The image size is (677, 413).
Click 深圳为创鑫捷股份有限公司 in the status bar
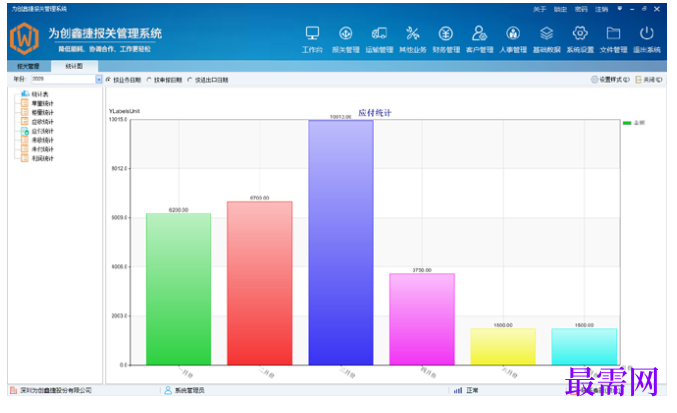click(56, 390)
